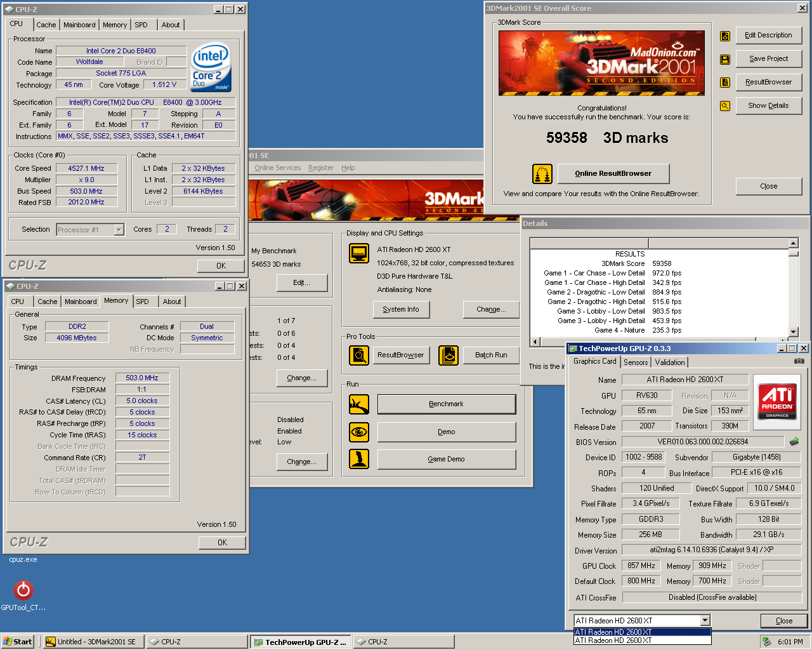Click the System Info button
812x650 pixels.
pyautogui.click(x=401, y=309)
